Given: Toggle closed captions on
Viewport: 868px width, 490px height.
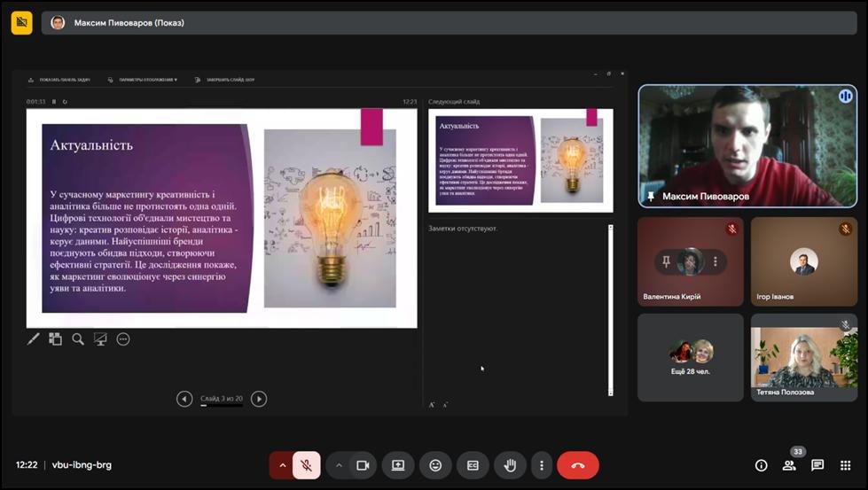Looking at the screenshot, I should [473, 465].
